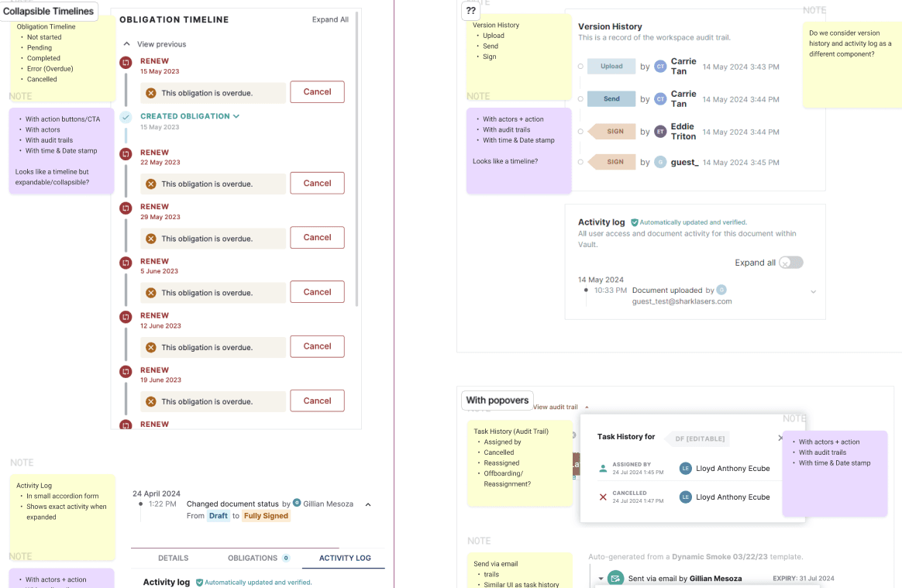902x588 pixels.
Task: Click the Fully Signed status badge
Action: [266, 516]
